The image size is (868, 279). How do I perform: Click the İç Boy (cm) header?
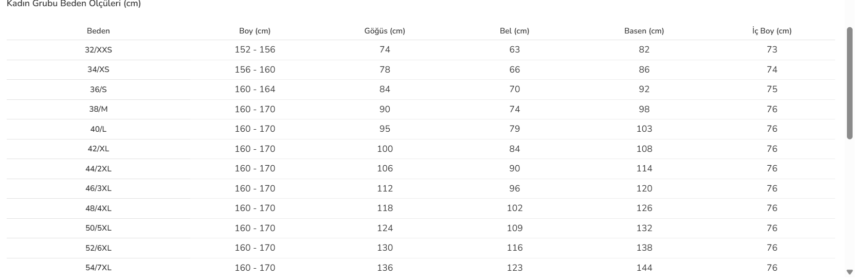[771, 31]
